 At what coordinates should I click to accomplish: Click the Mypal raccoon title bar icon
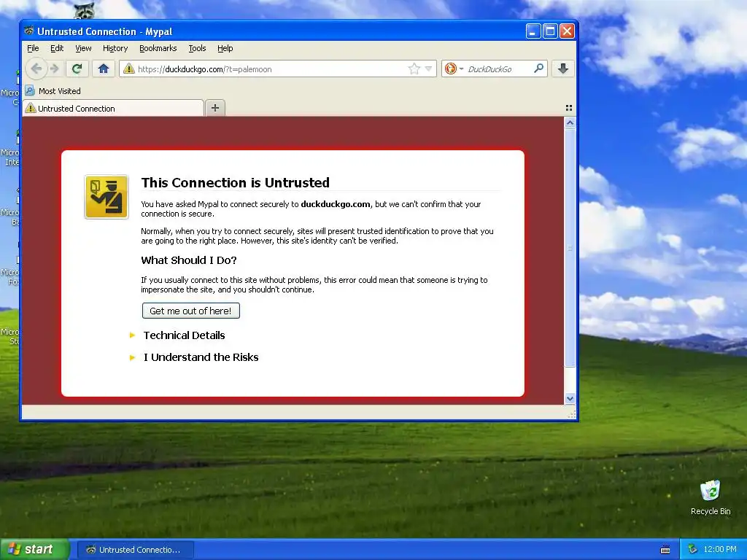point(29,31)
